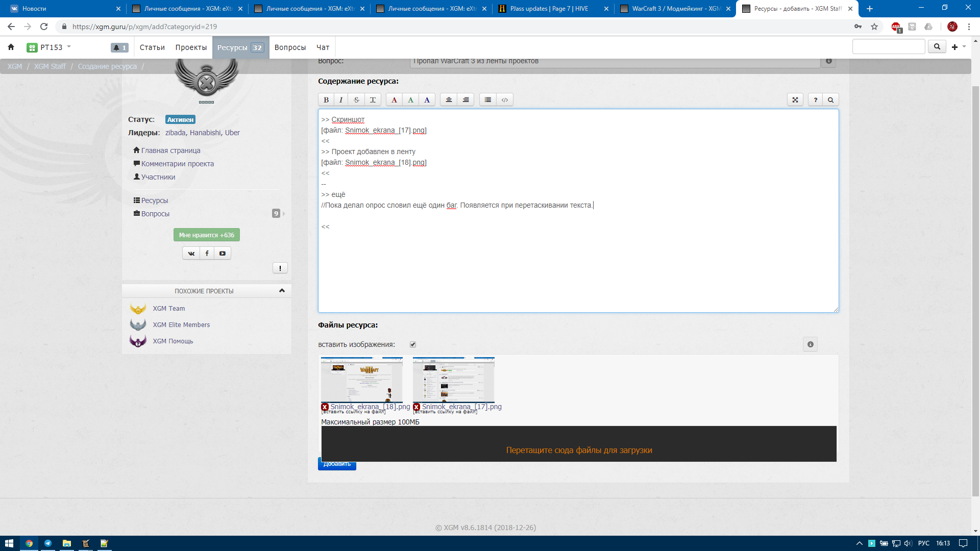Open the XGM Team project link
Viewport: 980px width, 551px height.
click(168, 309)
